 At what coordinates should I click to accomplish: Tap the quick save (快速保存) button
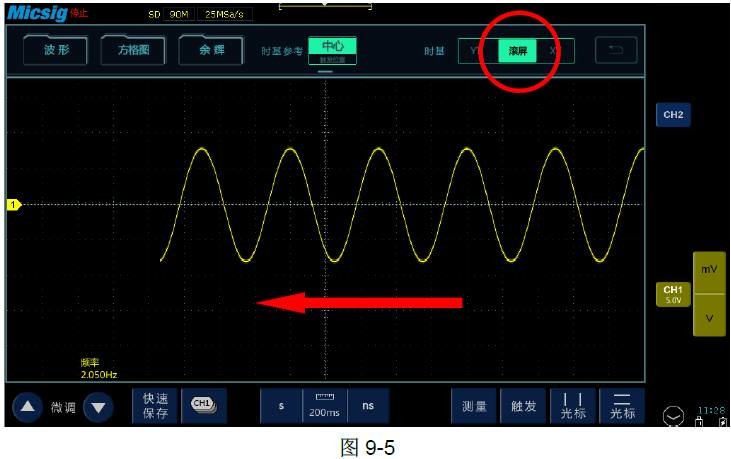point(155,406)
